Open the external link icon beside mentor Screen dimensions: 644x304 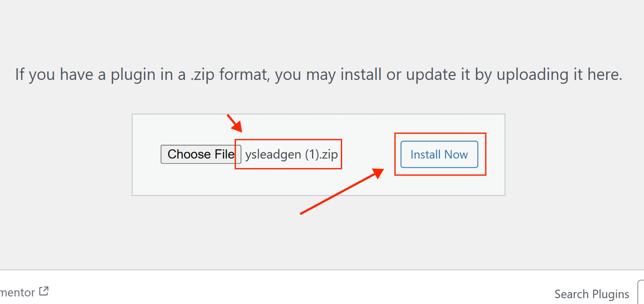[x=44, y=291]
